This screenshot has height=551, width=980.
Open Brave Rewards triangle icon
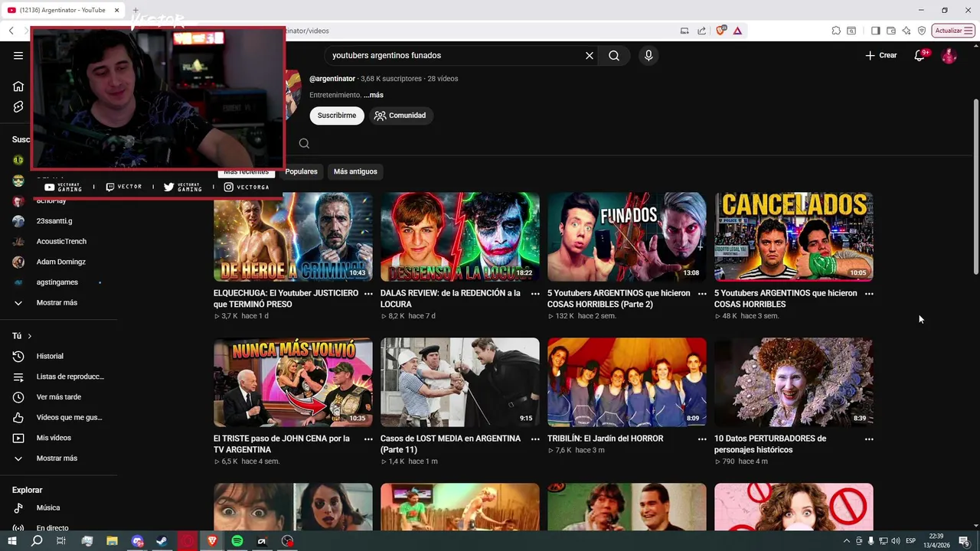click(737, 31)
